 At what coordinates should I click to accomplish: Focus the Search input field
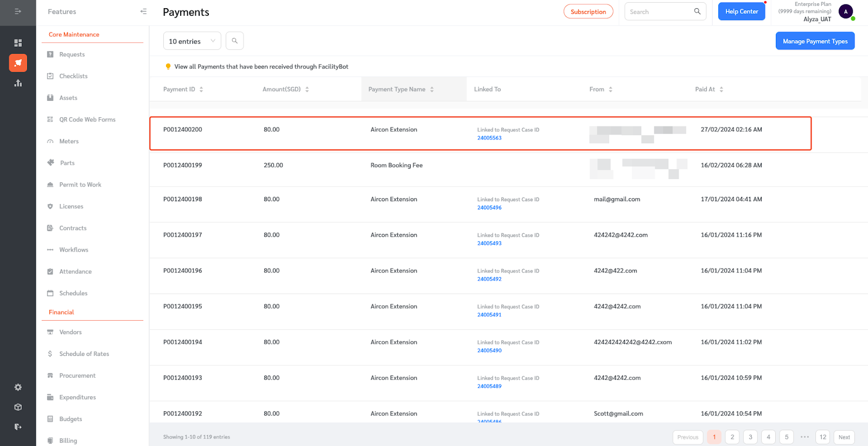pos(659,11)
